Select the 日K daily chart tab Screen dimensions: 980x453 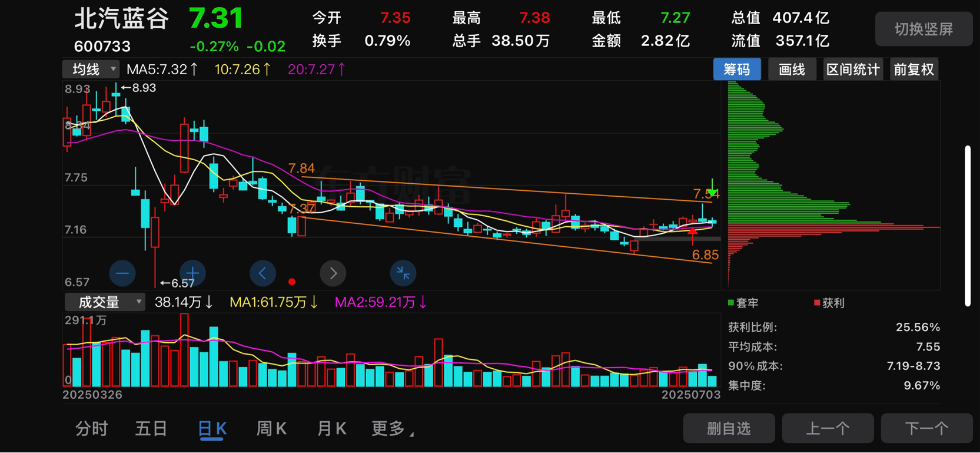pos(212,429)
